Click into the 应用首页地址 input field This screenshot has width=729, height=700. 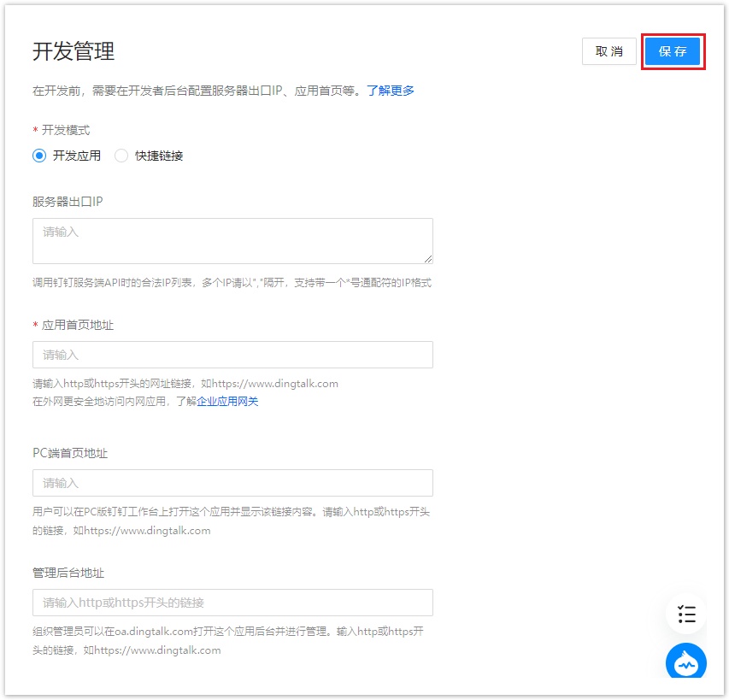tap(232, 355)
